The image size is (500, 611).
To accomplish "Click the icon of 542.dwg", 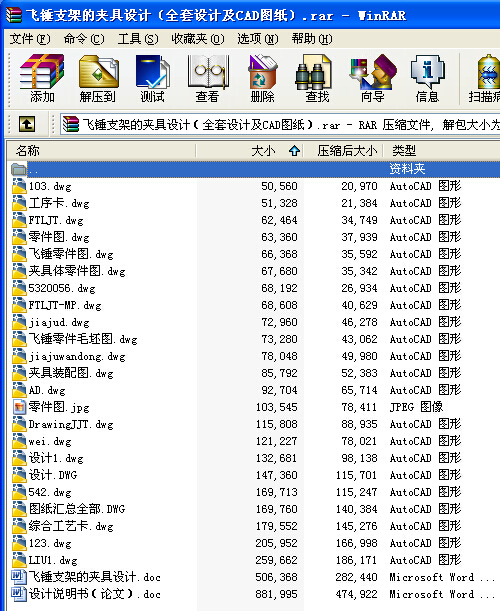I will click(x=19, y=492).
